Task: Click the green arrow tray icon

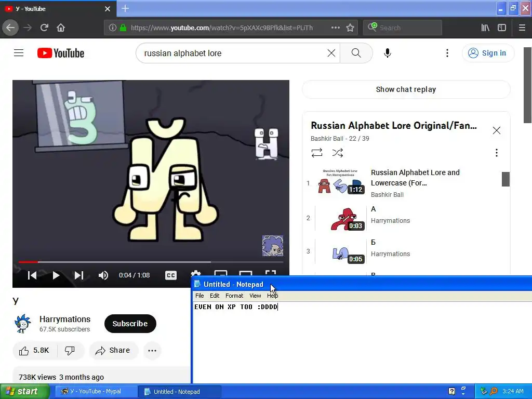Action: 484,391
